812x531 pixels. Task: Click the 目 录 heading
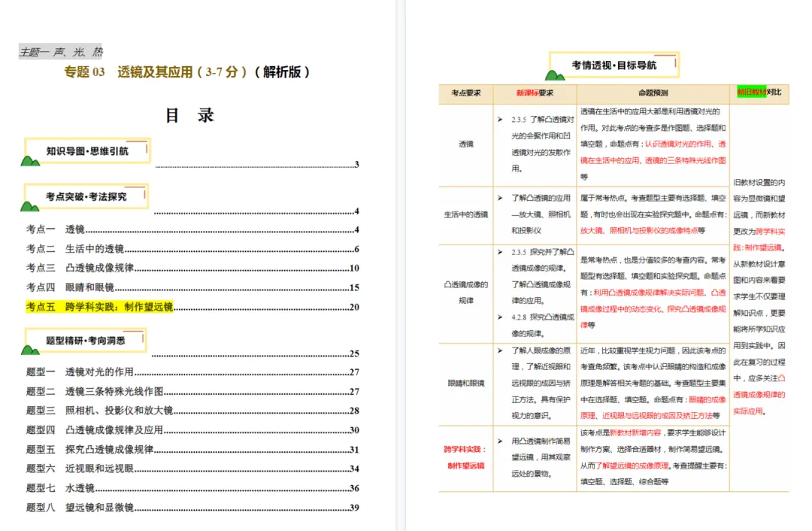tap(188, 114)
